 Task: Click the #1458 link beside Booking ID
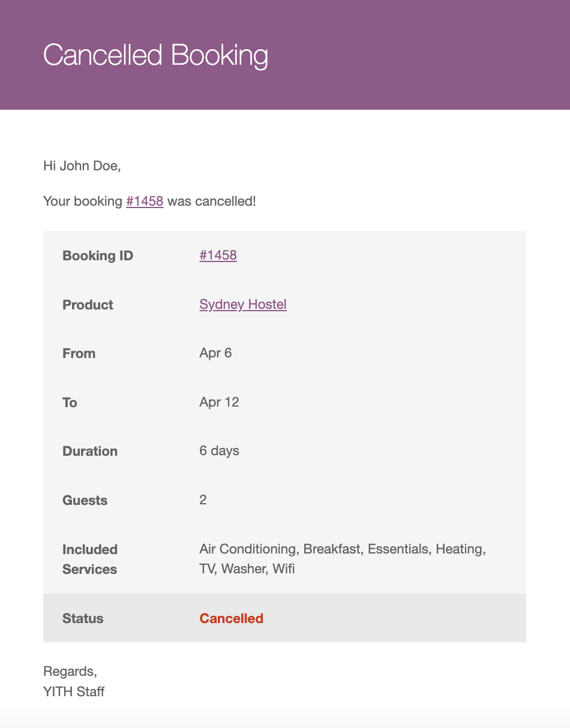click(x=218, y=255)
